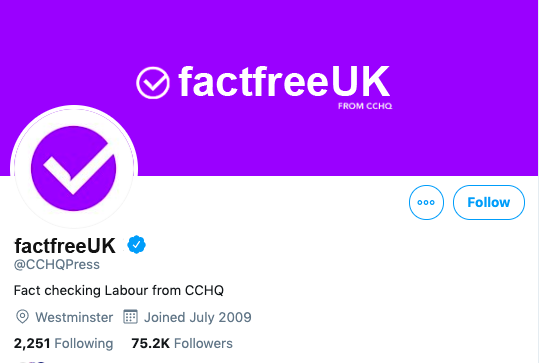The image size is (539, 363).
Task: Open the 2,251 Following list
Action: pyautogui.click(x=63, y=343)
